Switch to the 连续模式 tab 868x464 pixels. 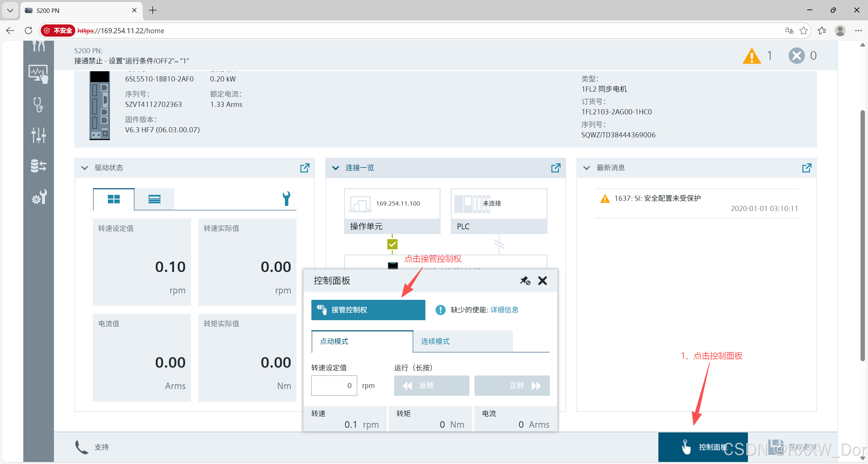[462, 342]
